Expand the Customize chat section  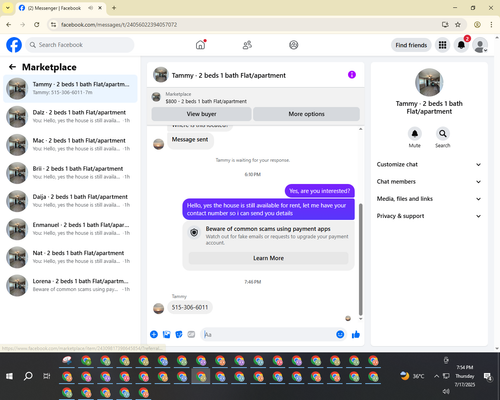[429, 164]
